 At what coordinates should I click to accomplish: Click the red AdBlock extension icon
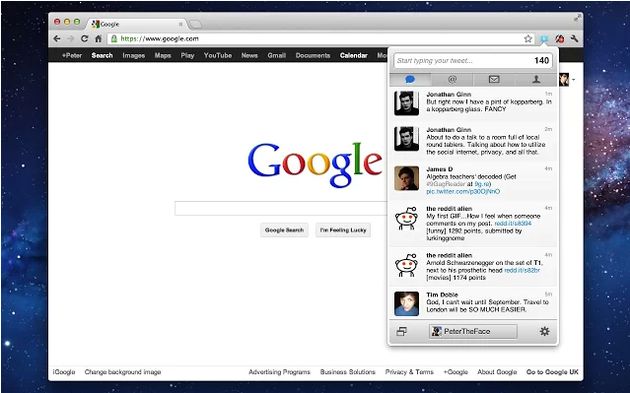tap(560, 39)
